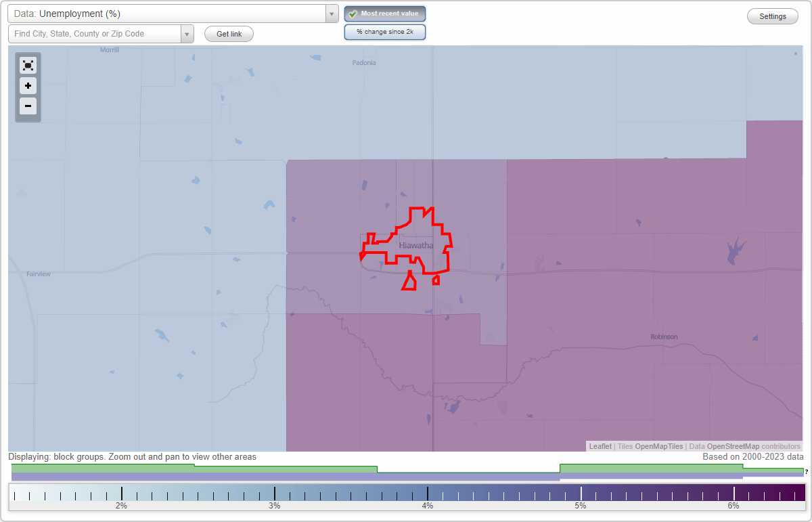The width and height of the screenshot is (812, 522).
Task: Expand the Find City search dropdown arrow
Action: point(187,33)
